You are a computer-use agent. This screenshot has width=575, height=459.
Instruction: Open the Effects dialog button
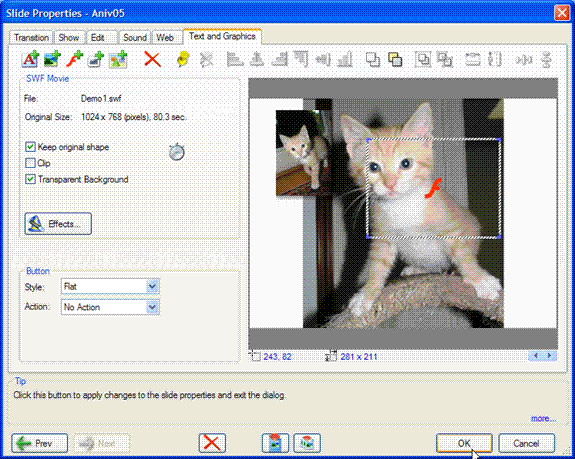click(x=58, y=224)
